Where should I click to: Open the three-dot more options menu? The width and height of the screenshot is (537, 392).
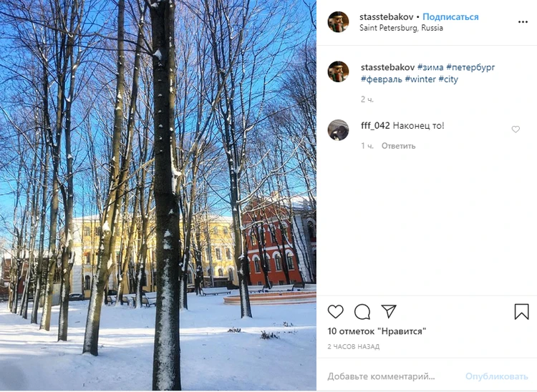pyautogui.click(x=523, y=22)
